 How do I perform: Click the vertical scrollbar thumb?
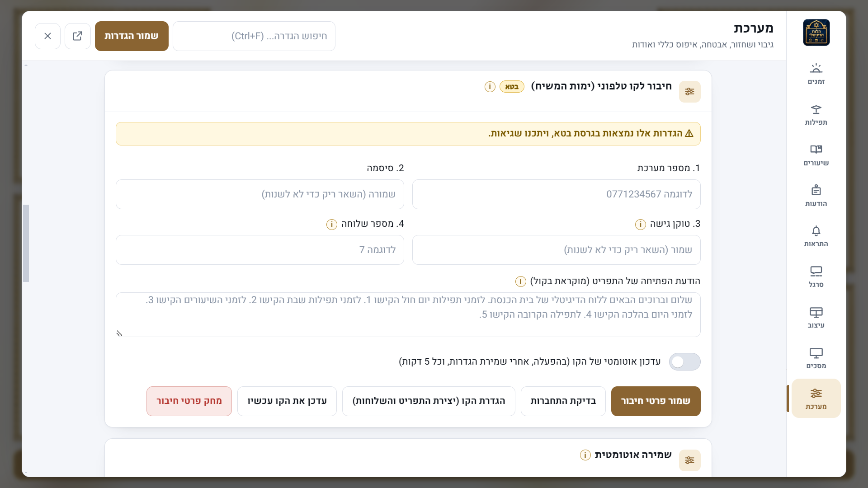pyautogui.click(x=26, y=243)
